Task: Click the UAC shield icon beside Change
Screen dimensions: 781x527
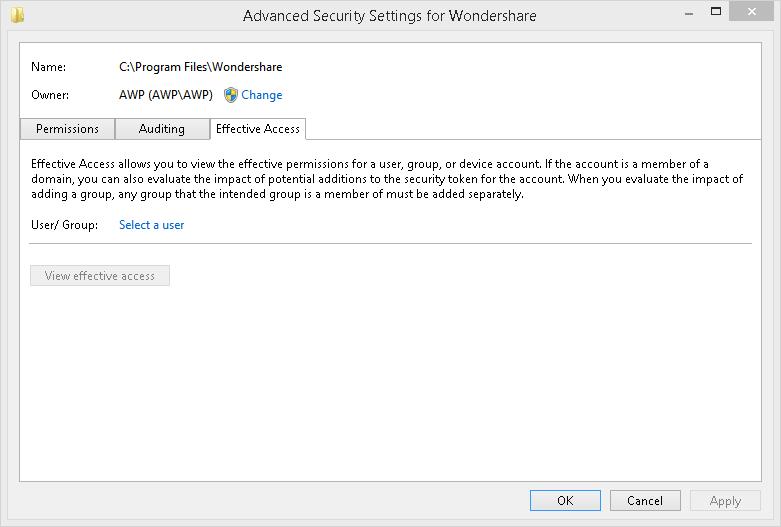Action: (x=231, y=95)
